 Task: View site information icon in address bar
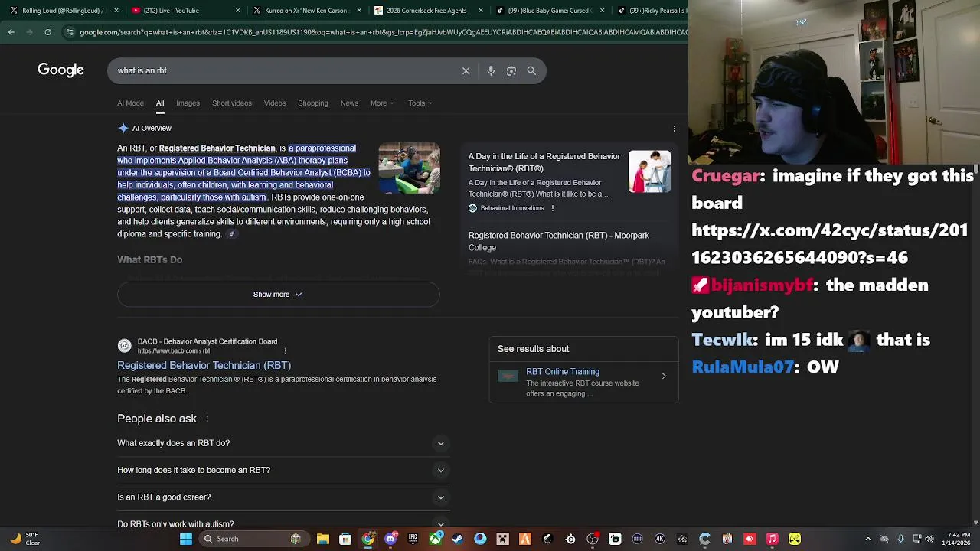(70, 32)
